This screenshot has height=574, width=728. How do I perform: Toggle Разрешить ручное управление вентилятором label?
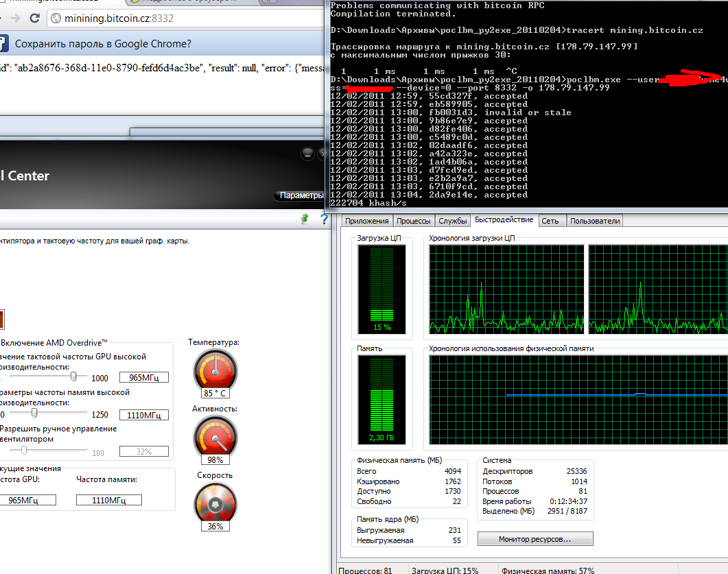pyautogui.click(x=58, y=434)
